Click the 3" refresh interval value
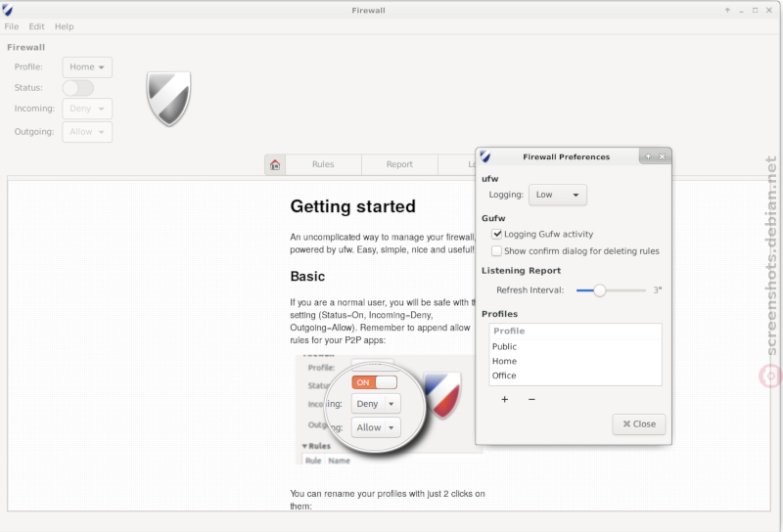 tap(658, 289)
